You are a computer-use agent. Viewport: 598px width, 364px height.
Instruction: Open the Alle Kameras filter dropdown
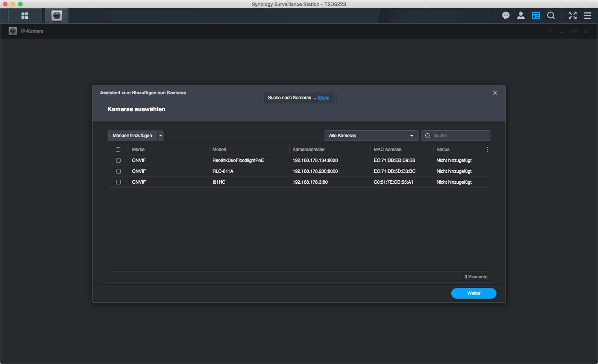click(x=371, y=136)
